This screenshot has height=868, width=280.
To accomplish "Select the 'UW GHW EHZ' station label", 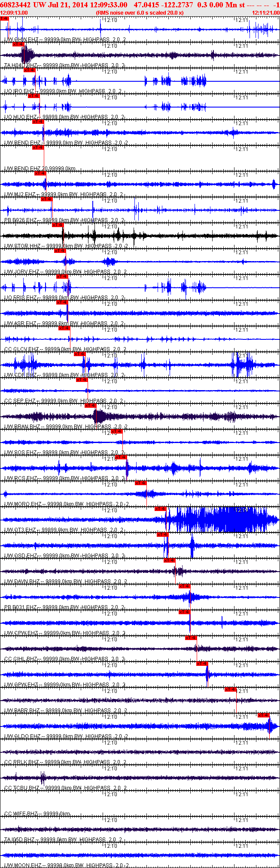I will [65, 40].
